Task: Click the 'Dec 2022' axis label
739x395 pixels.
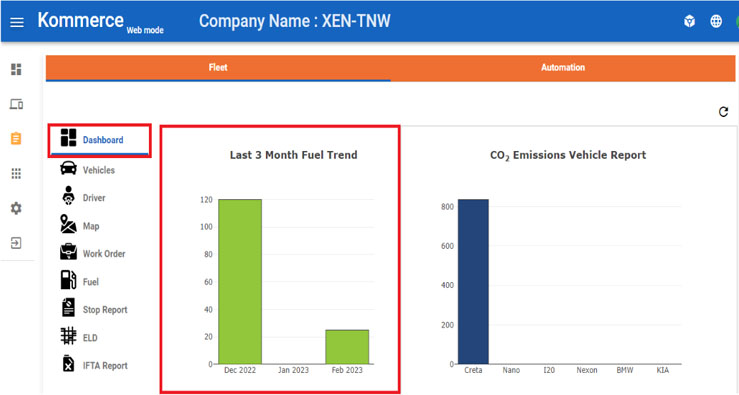Action: (240, 370)
